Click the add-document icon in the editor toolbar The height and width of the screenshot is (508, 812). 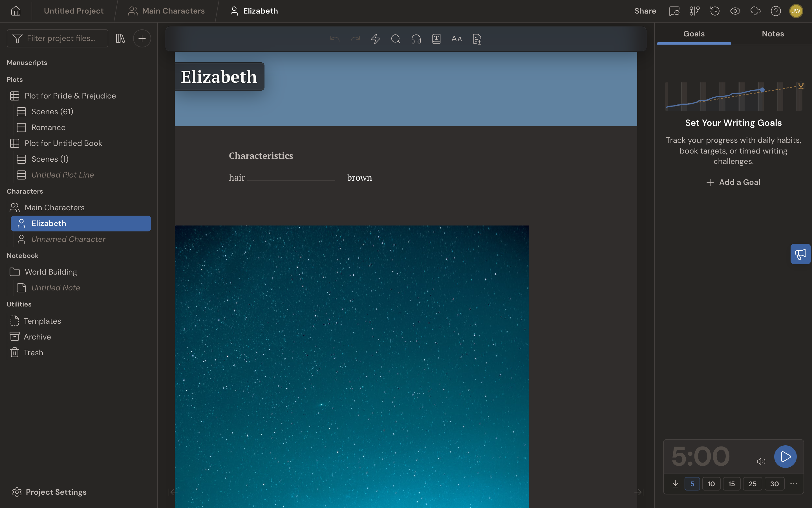click(x=477, y=39)
